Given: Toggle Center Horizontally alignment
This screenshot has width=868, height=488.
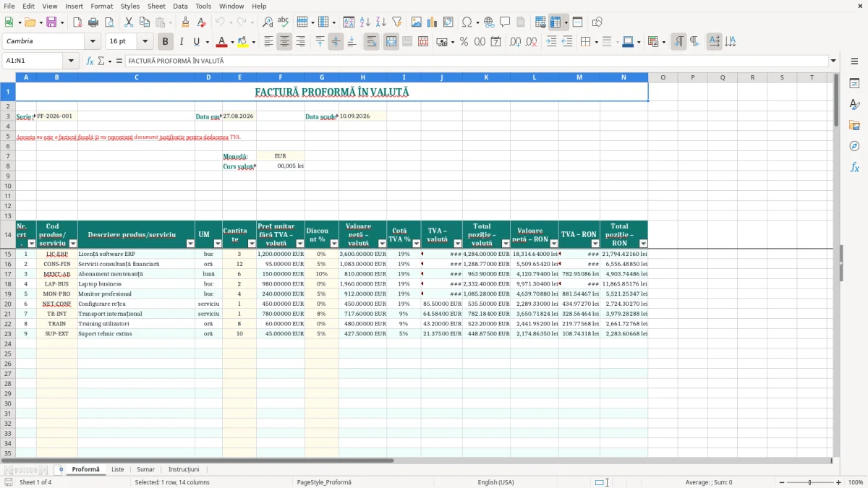Looking at the screenshot, I should [284, 42].
